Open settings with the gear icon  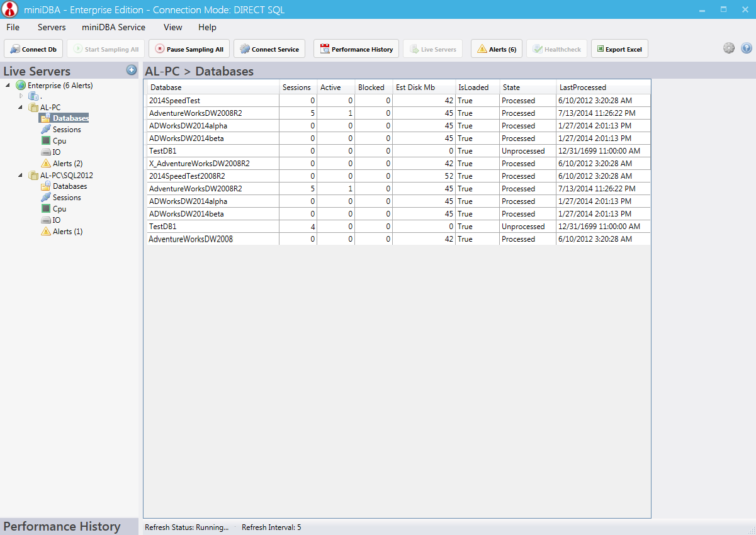tap(729, 48)
